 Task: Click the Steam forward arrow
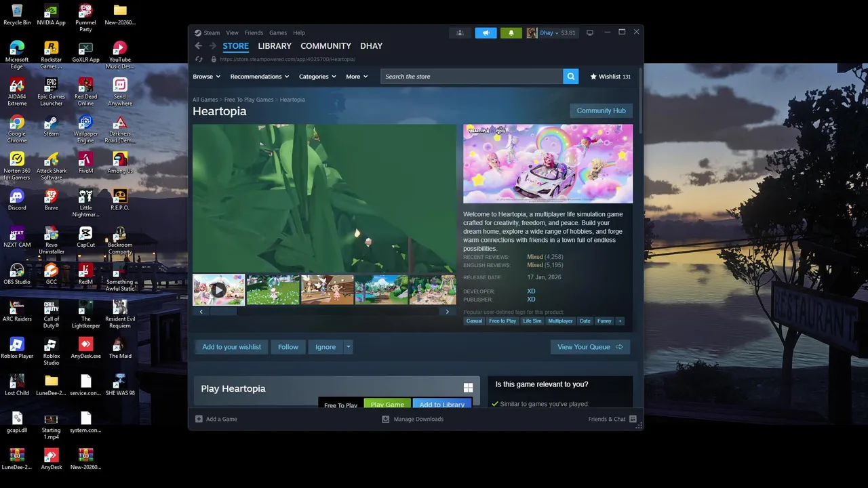(x=212, y=46)
